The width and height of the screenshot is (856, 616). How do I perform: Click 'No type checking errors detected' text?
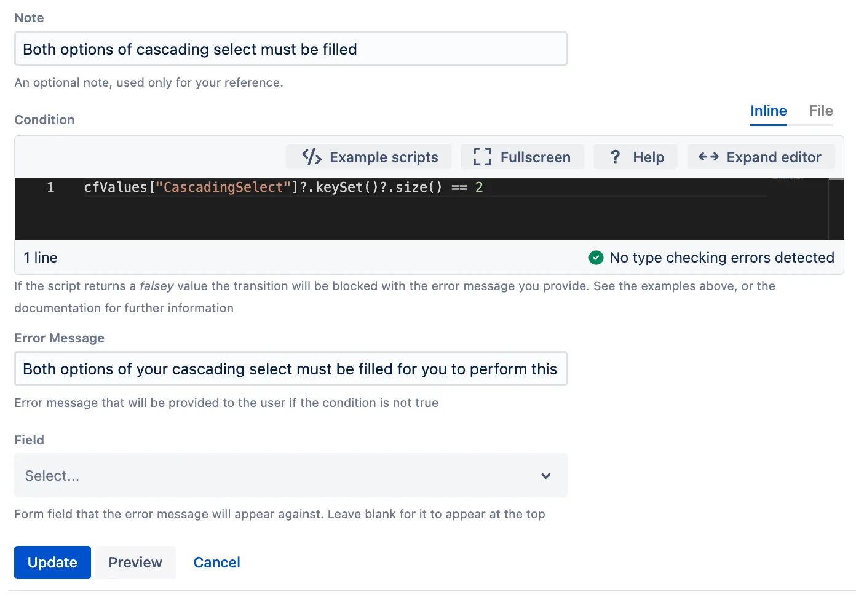pos(722,258)
